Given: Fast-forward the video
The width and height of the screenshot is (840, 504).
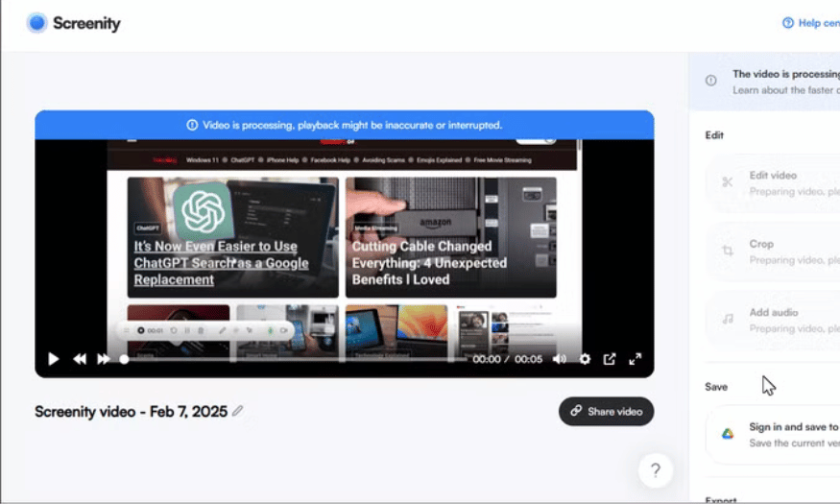Looking at the screenshot, I should pyautogui.click(x=104, y=359).
